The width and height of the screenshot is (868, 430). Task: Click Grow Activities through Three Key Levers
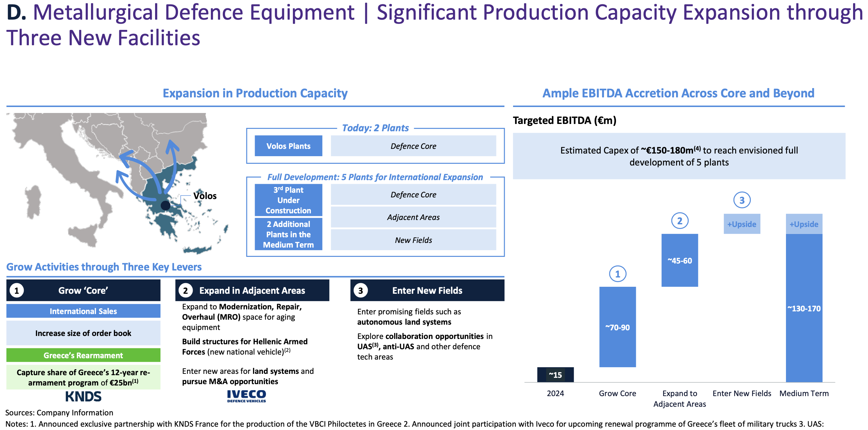104,267
